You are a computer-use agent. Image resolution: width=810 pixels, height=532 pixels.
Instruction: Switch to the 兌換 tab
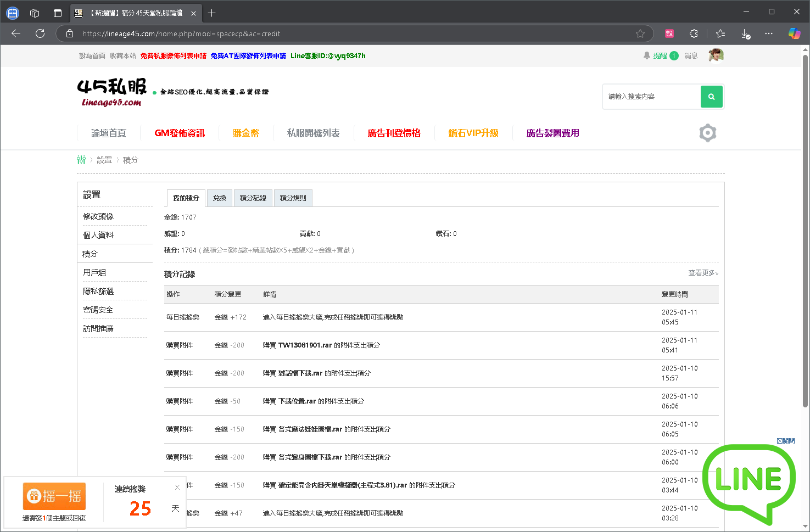(220, 198)
